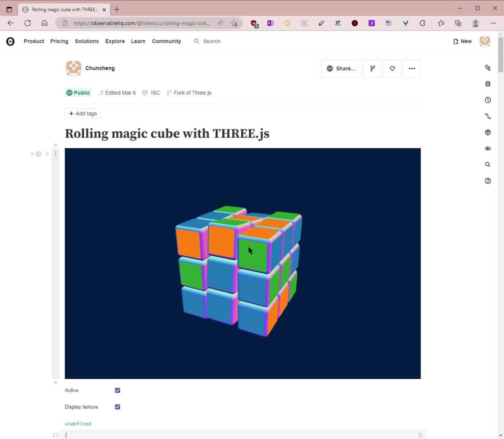
Task: Click the Observable logo in the top bar
Action: (10, 41)
